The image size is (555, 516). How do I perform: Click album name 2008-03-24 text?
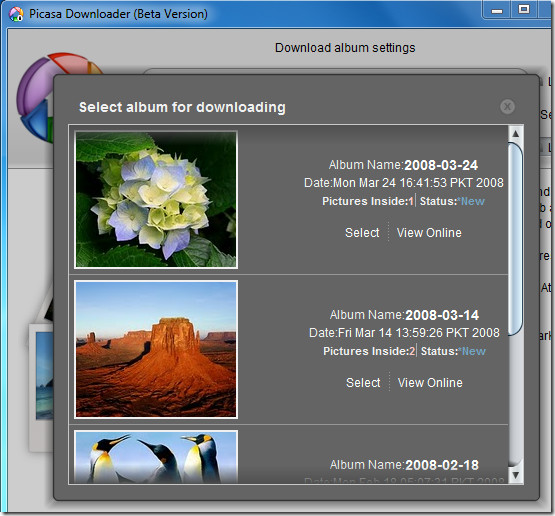pos(441,165)
